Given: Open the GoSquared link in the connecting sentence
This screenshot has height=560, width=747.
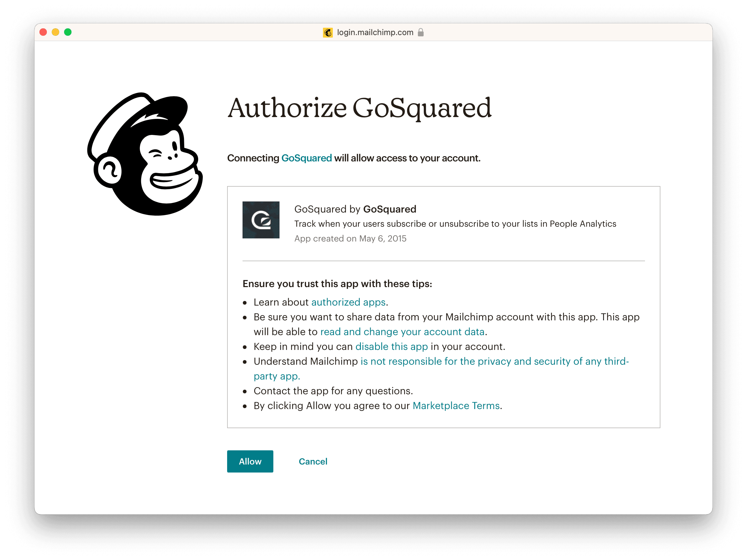Looking at the screenshot, I should (x=306, y=158).
